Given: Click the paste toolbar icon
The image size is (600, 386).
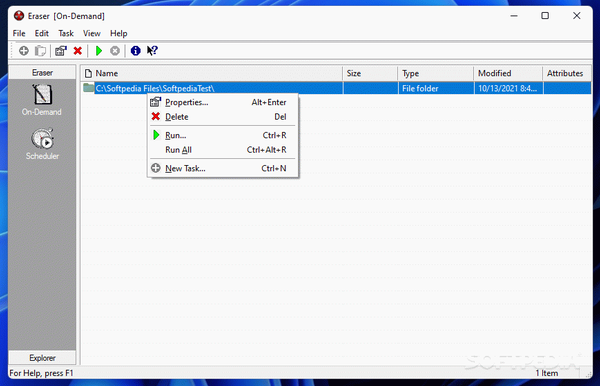Looking at the screenshot, I should (40, 50).
